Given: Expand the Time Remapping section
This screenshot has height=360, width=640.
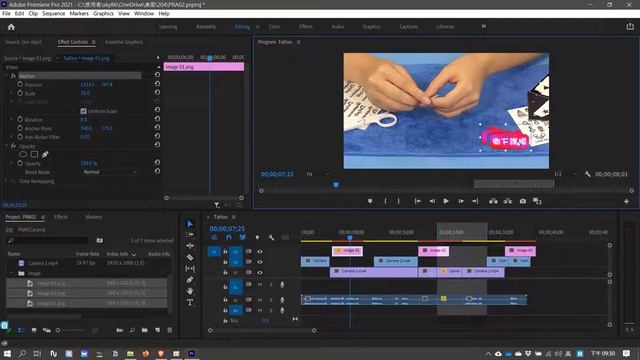Looking at the screenshot, I should [6, 181].
